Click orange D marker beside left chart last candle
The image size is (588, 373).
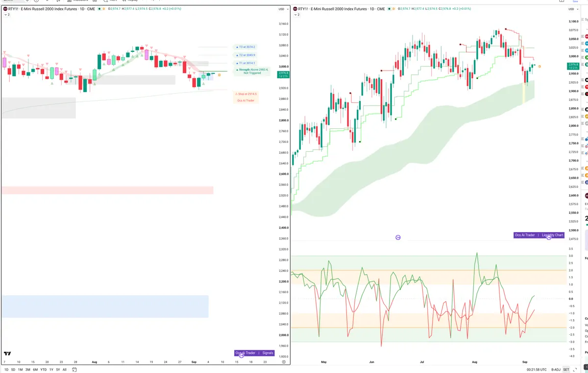(219, 75)
